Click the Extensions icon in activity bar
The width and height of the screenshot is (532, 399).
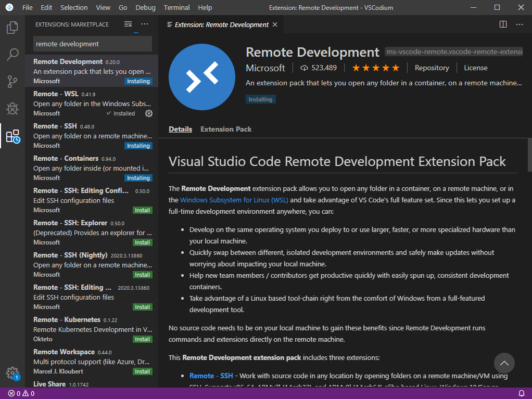[x=12, y=136]
